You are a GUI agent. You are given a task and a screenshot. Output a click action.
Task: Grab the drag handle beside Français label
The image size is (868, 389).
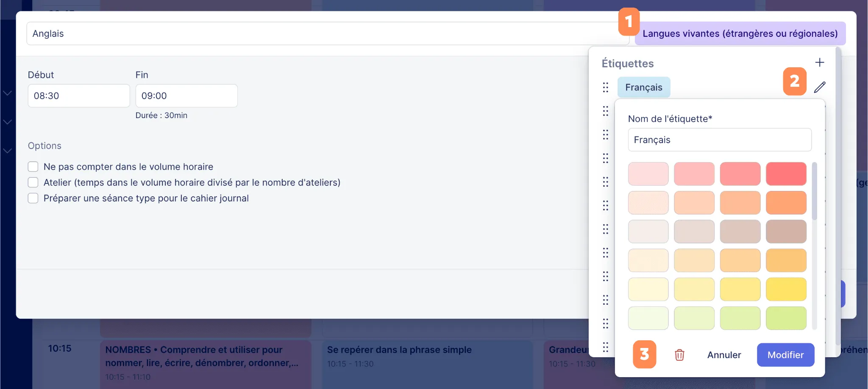606,87
